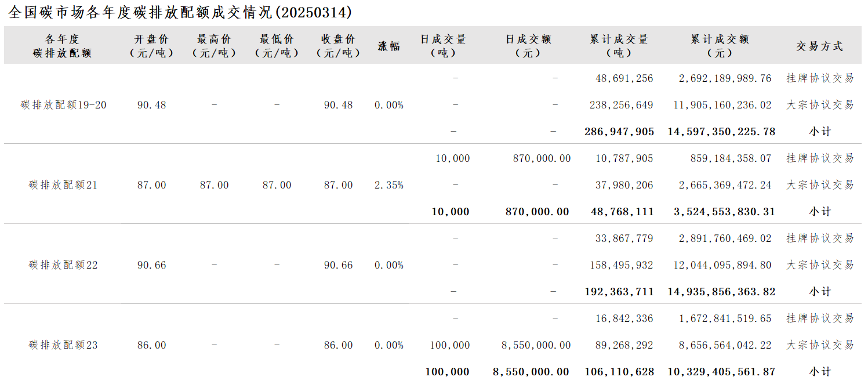
Task: Click the 交易方式 column header
Action: [819, 46]
